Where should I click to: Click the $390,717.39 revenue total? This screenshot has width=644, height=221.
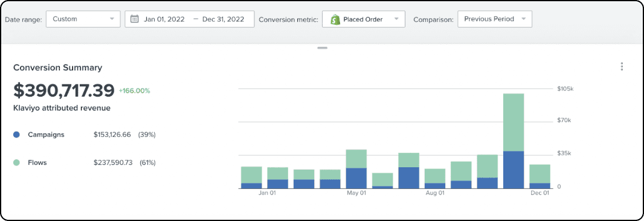(x=63, y=91)
